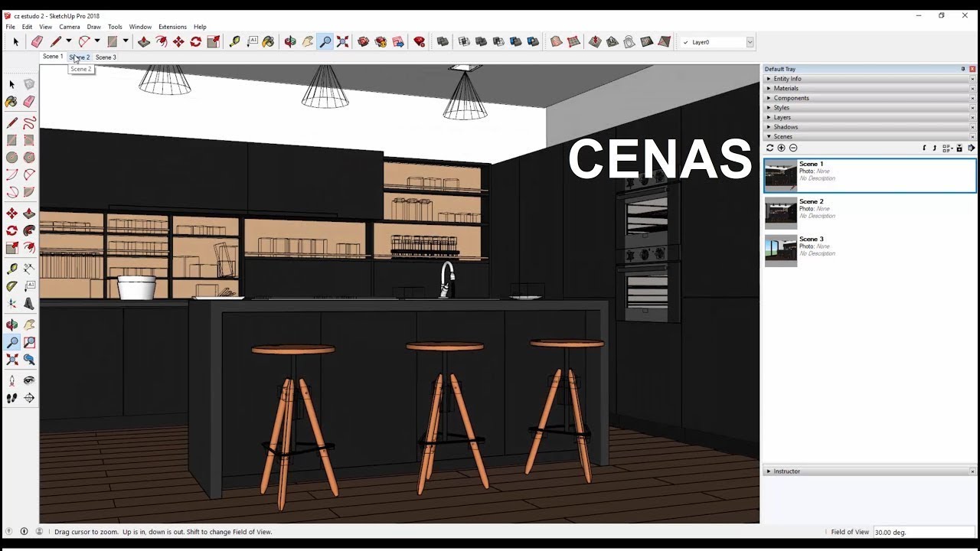This screenshot has height=551, width=980.
Task: Expand the Layers panel
Action: coord(869,117)
